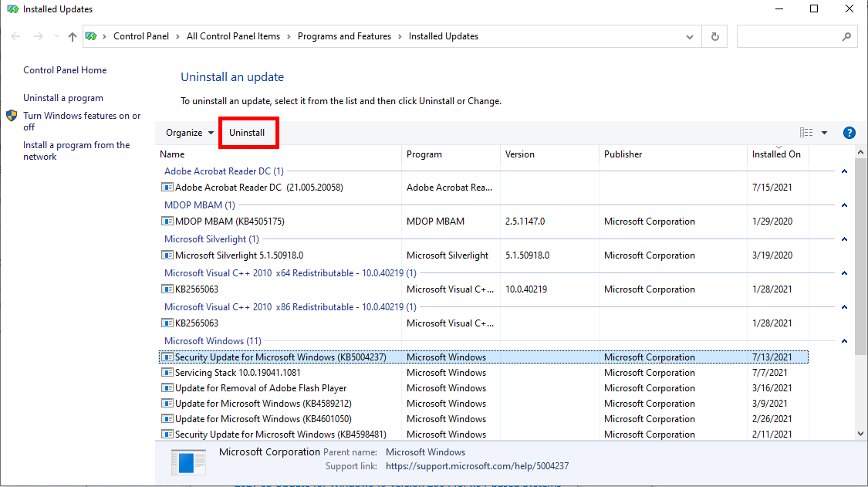This screenshot has height=487, width=868.
Task: Open Turn Windows features on or off
Action: click(x=82, y=121)
